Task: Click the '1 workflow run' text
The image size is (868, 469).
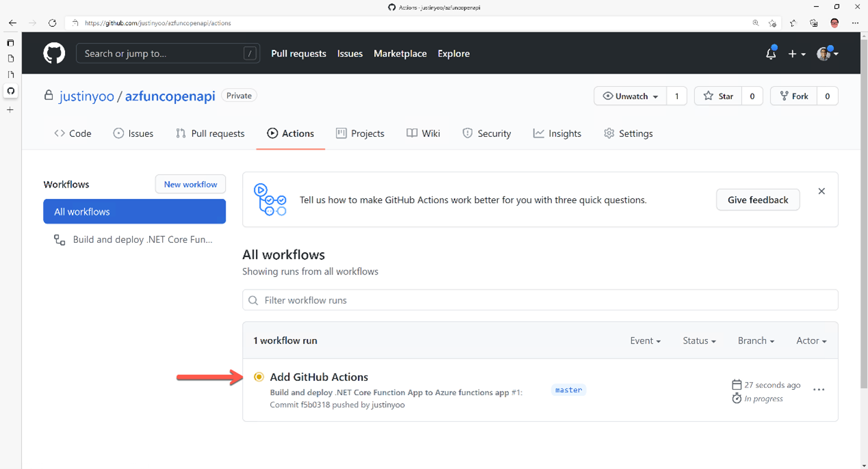Action: pyautogui.click(x=285, y=340)
